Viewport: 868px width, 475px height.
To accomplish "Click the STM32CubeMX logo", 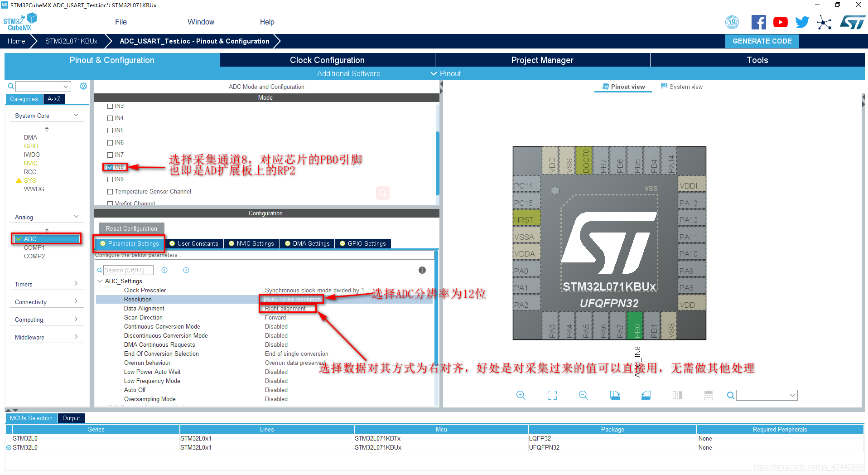I will click(20, 22).
